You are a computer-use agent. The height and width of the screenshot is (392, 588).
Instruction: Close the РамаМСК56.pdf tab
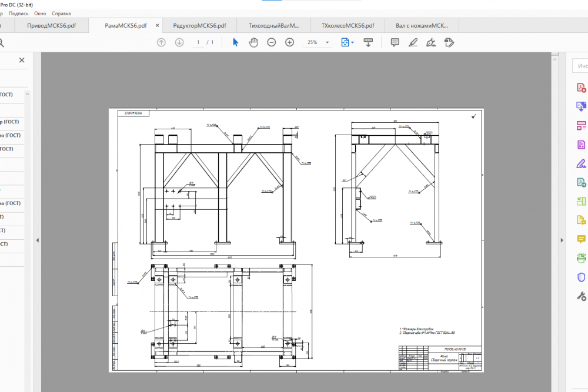(157, 26)
